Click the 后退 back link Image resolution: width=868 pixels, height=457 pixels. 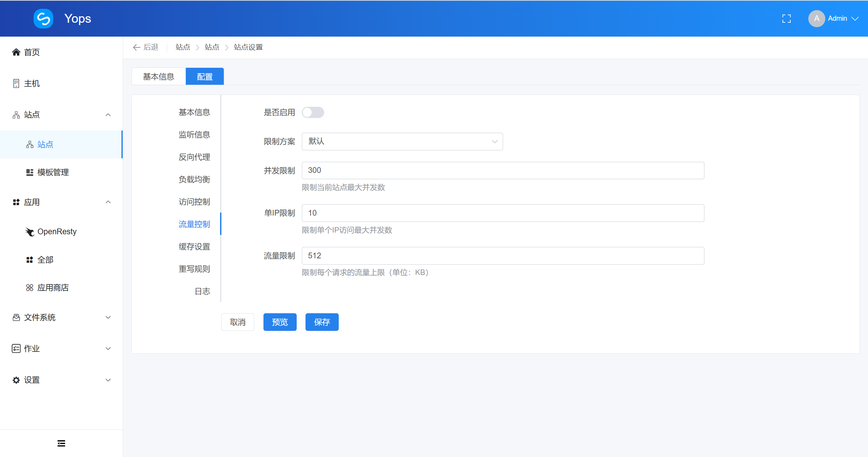point(146,47)
